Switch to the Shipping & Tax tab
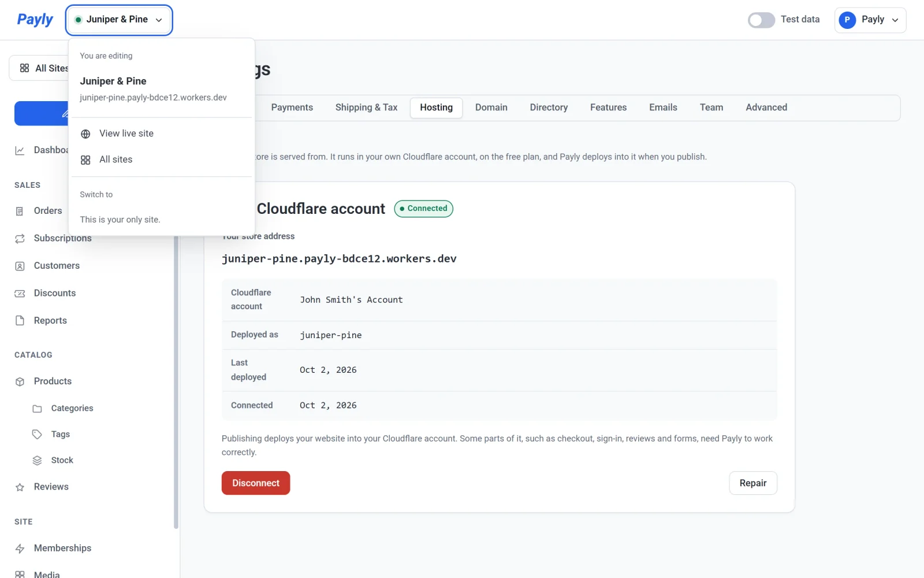 point(366,108)
